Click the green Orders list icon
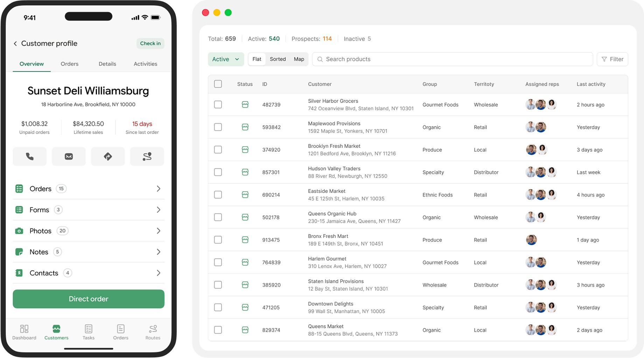The image size is (644, 358). pyautogui.click(x=19, y=189)
